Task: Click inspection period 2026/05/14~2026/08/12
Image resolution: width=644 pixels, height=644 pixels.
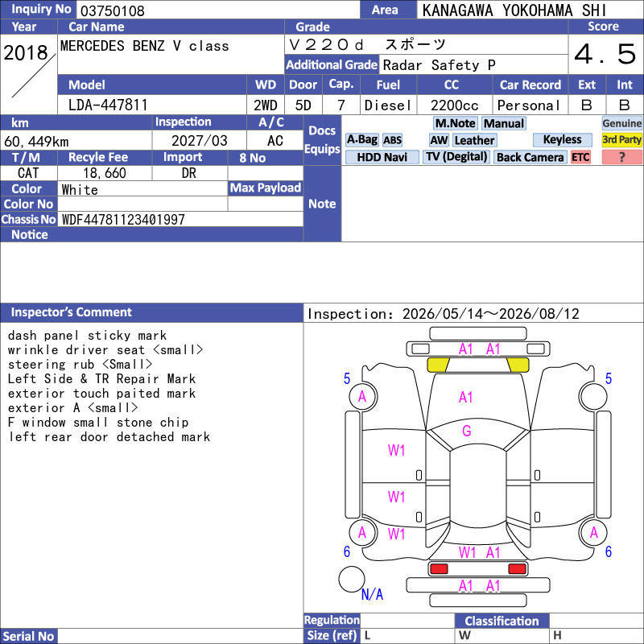Action: (491, 314)
